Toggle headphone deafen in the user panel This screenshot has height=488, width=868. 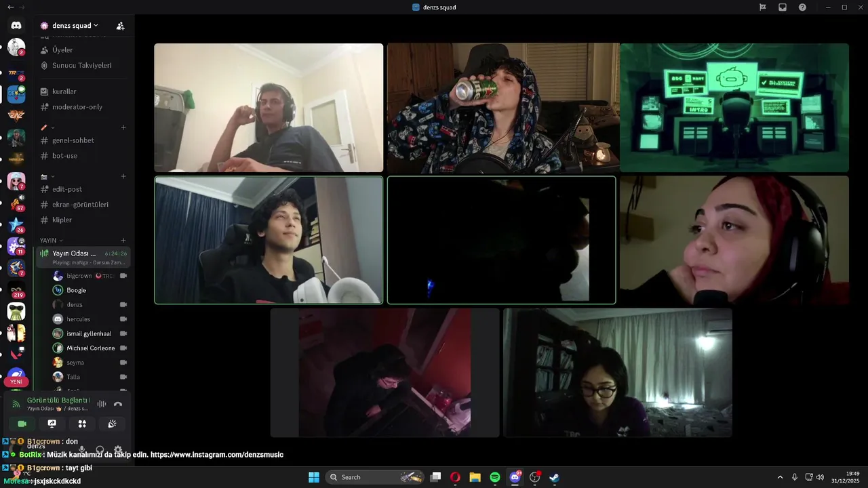click(100, 449)
